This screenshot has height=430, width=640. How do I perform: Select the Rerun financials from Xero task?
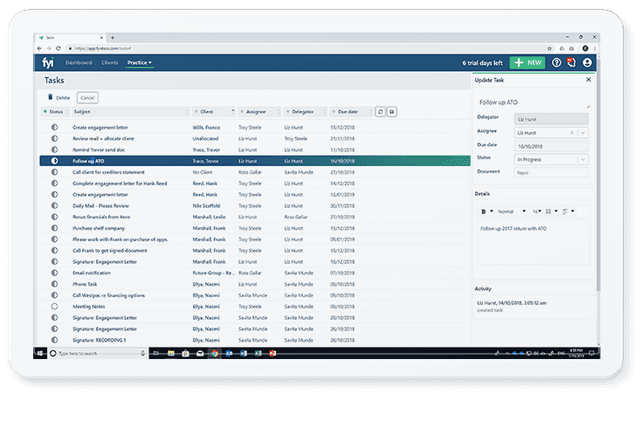(255, 217)
